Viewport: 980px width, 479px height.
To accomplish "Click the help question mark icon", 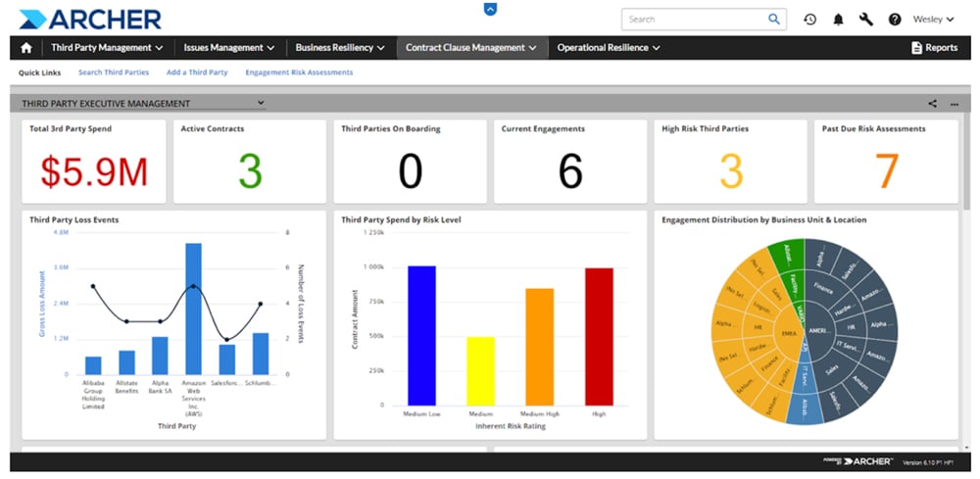I will [x=894, y=20].
